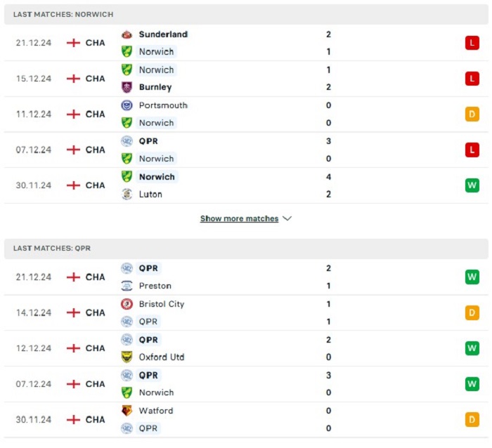Click the green W badge for Luton match
The image size is (492, 448).
[472, 185]
